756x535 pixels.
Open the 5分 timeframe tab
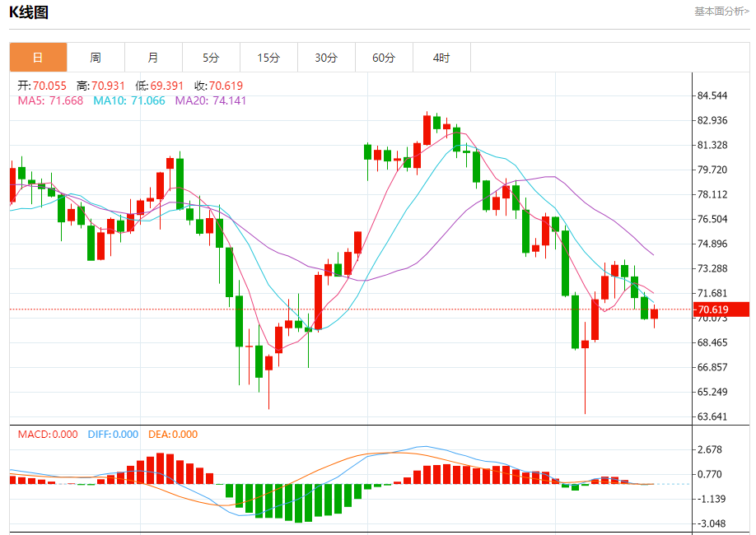[211, 58]
